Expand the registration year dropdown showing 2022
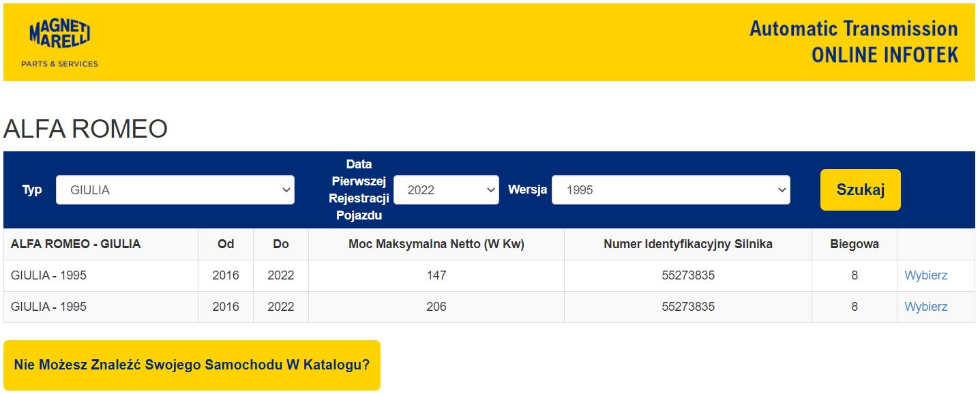Viewport: 980px width, 394px height. [446, 190]
